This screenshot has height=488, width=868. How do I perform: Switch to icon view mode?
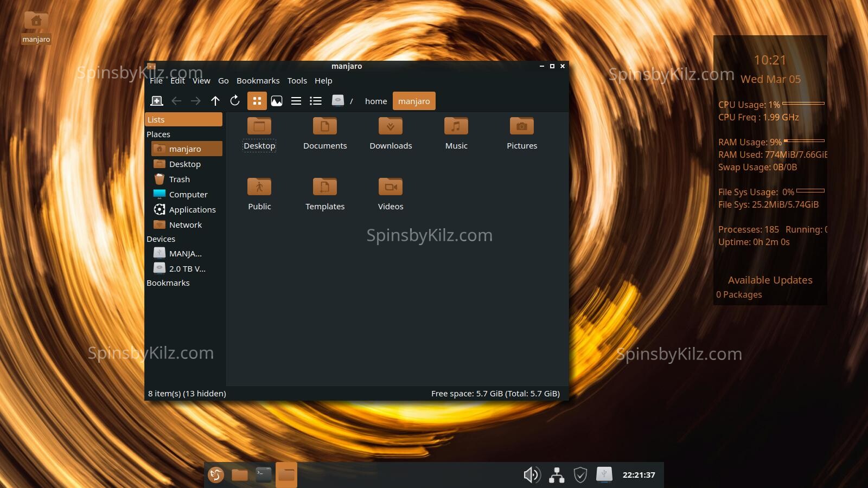257,101
